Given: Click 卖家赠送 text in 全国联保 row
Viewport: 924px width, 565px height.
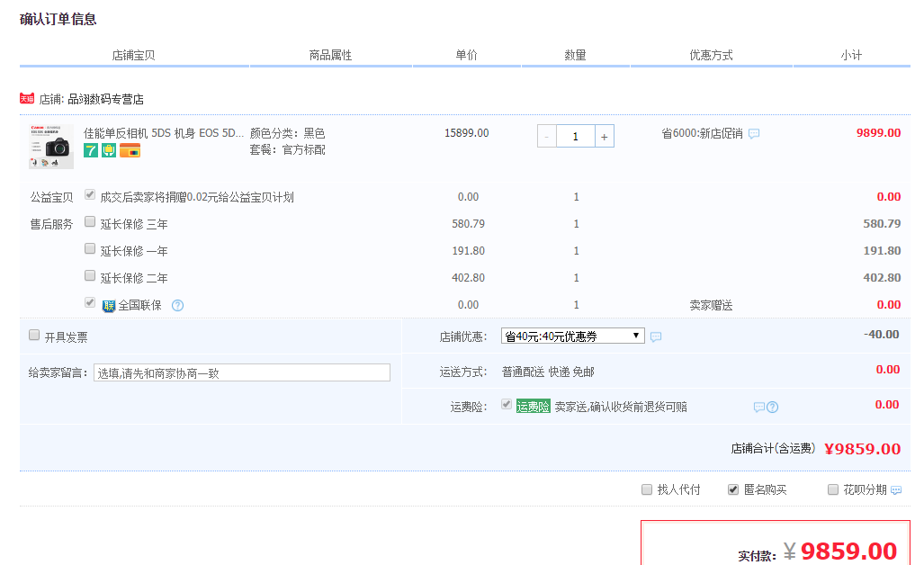Looking at the screenshot, I should 712,305.
